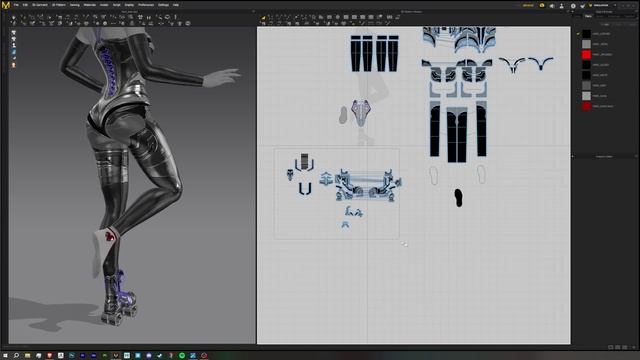The width and height of the screenshot is (640, 360).
Task: Click the checkmark icon beside the mode selector
Action: (582, 6)
